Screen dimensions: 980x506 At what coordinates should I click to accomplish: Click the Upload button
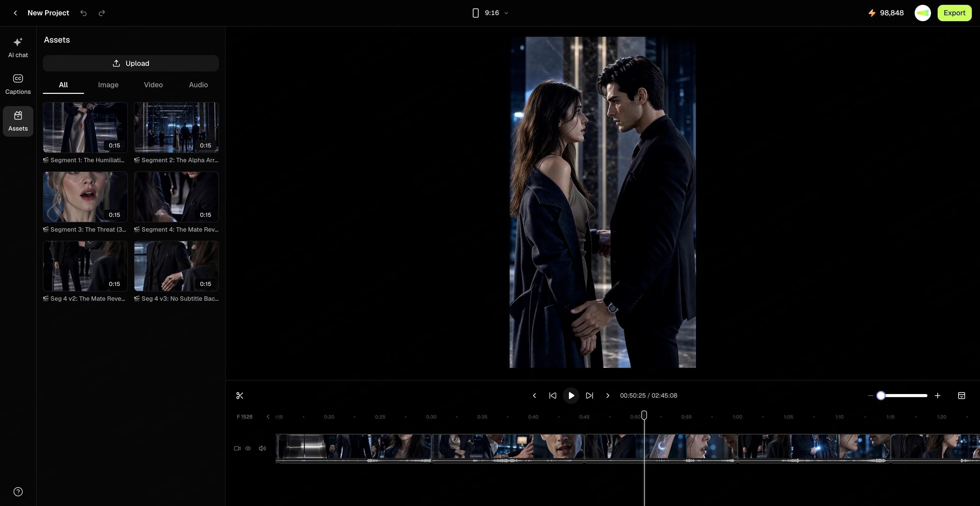coord(130,63)
